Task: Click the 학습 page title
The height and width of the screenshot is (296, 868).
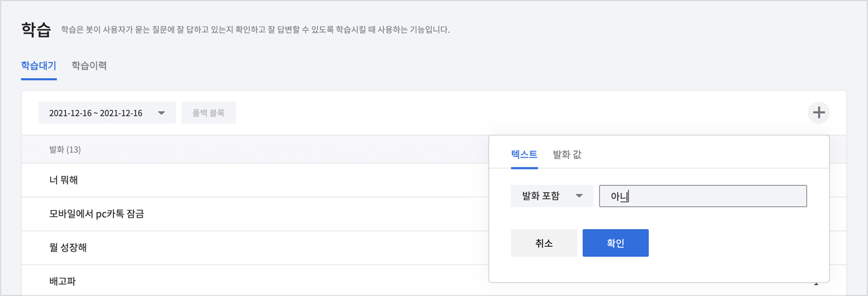Action: pyautogui.click(x=36, y=30)
